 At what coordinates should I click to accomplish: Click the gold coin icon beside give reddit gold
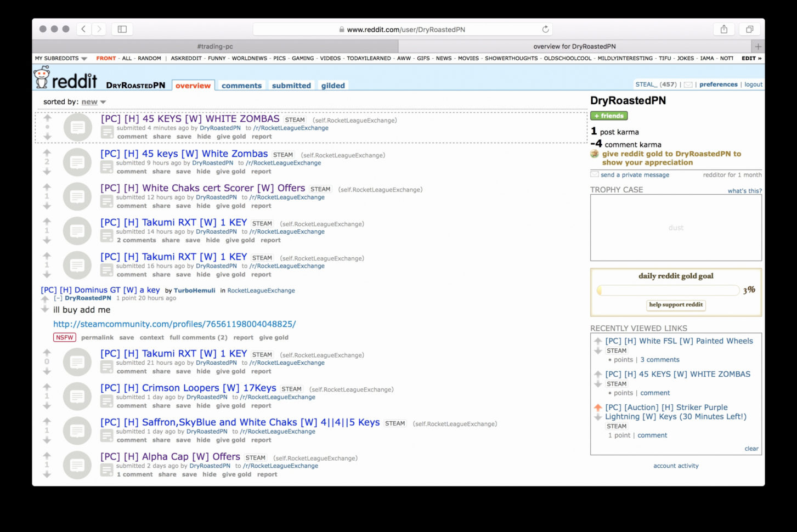pos(595,154)
